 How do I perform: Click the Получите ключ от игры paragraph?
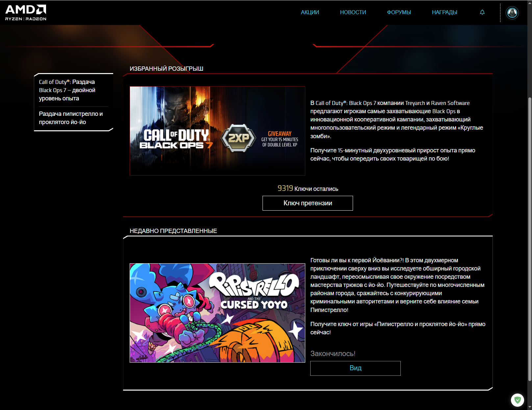click(x=398, y=328)
